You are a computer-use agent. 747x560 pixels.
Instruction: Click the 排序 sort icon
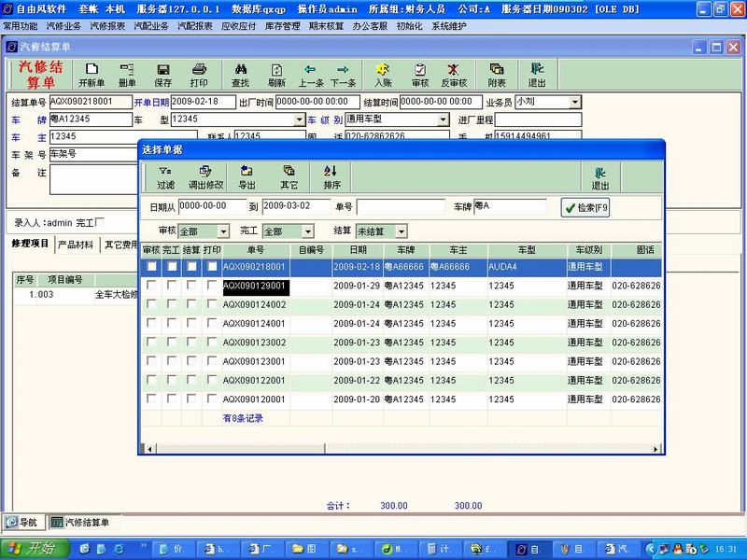point(331,177)
